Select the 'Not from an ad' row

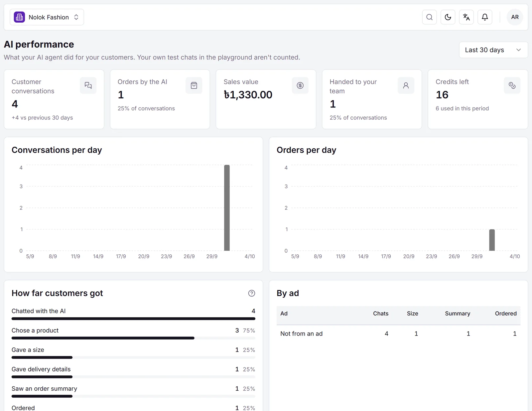coord(398,334)
